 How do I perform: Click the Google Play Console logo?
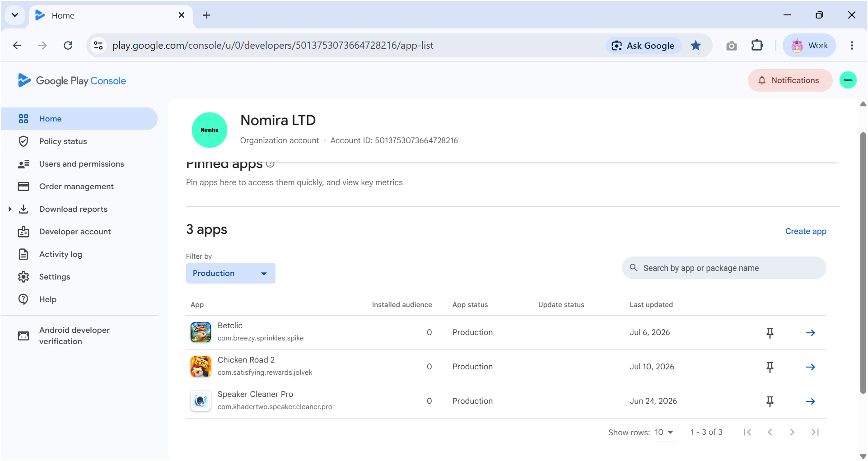[72, 80]
